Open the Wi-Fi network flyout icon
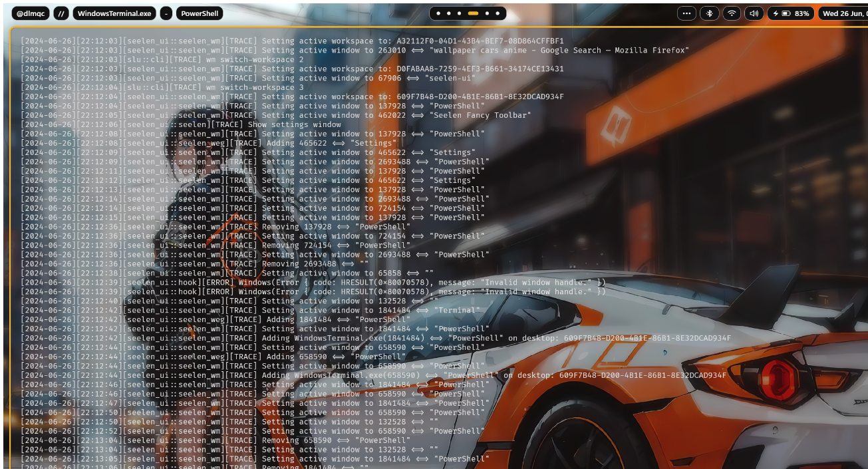This screenshot has width=868, height=469. (732, 13)
